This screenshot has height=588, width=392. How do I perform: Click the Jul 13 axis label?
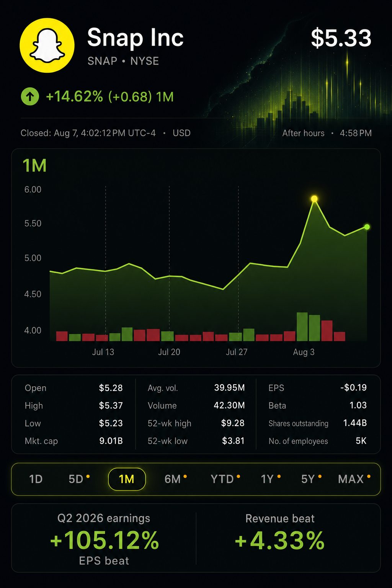click(103, 352)
